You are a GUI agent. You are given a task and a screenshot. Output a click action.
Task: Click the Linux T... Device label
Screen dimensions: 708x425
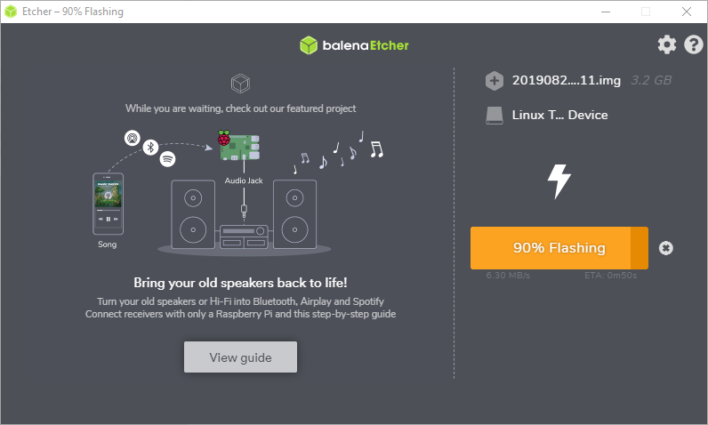click(x=560, y=115)
